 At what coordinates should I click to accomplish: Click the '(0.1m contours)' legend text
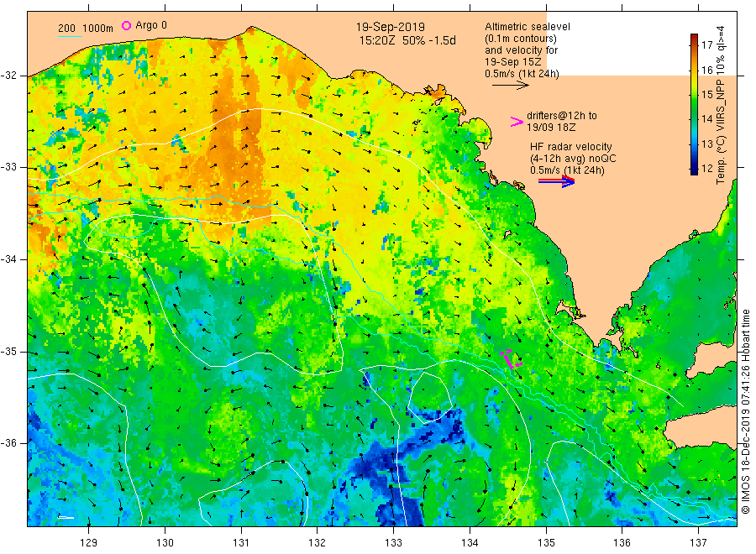[520, 39]
